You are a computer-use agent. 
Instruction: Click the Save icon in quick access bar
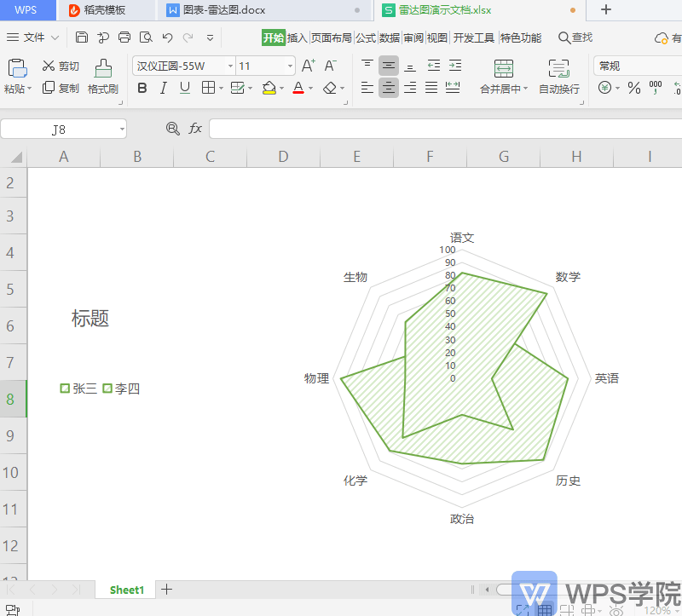(x=82, y=37)
